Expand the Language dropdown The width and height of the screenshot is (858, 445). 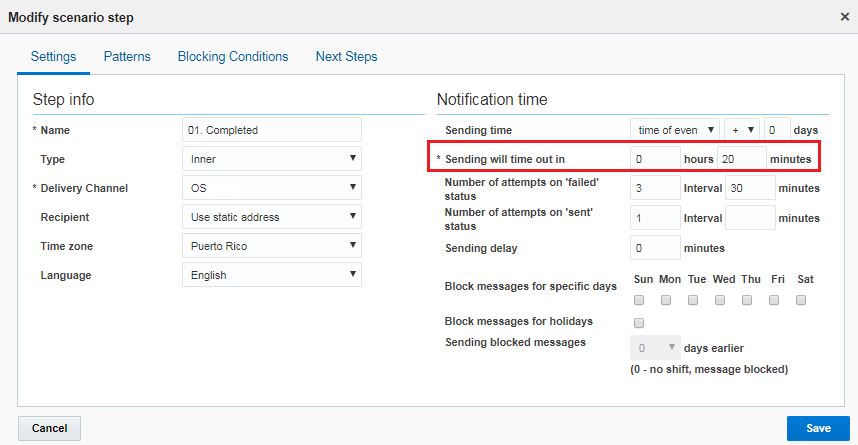pos(272,275)
